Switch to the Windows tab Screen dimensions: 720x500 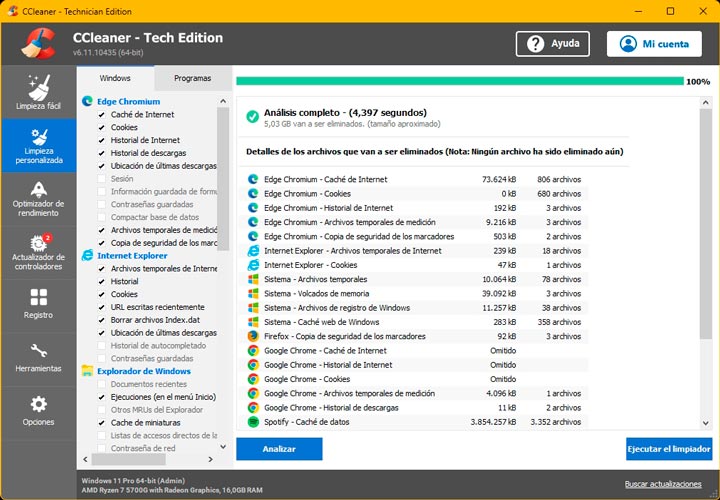click(115, 78)
